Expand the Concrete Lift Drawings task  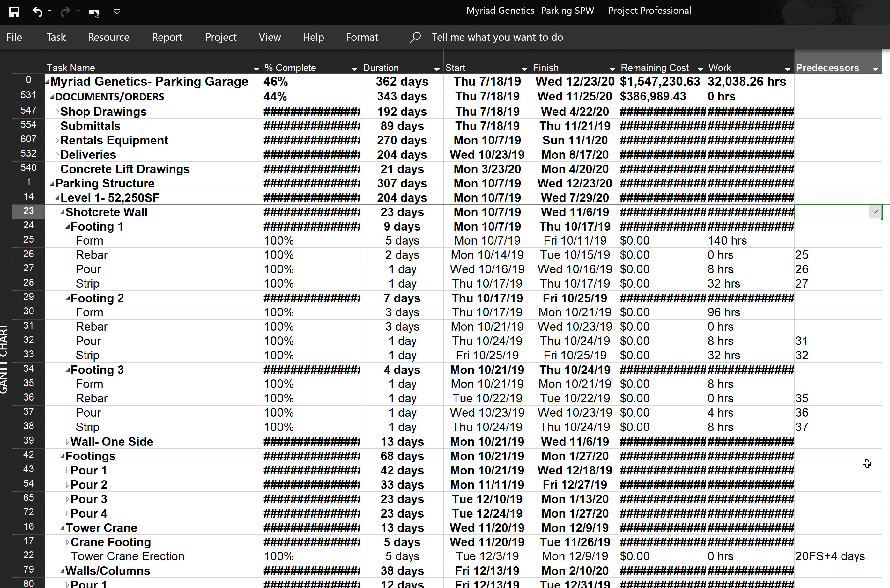57,169
